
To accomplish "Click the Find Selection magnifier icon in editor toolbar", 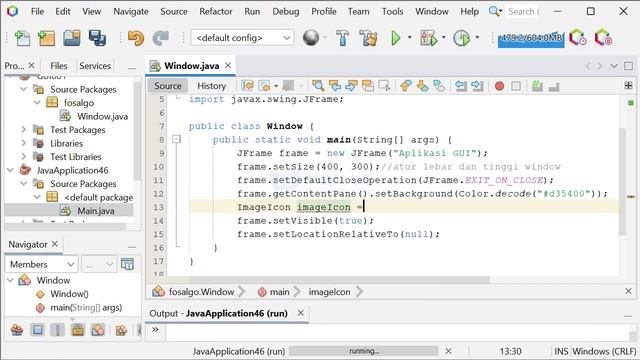I will tap(318, 86).
